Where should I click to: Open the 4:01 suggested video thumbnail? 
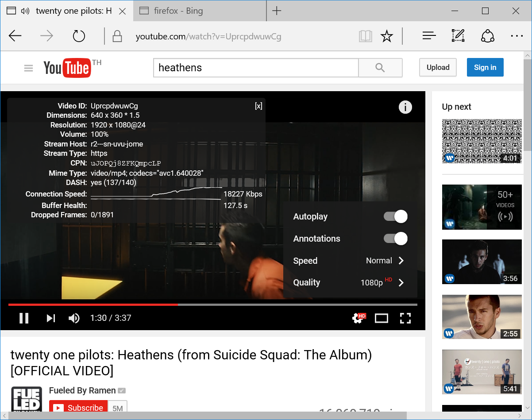coord(482,141)
